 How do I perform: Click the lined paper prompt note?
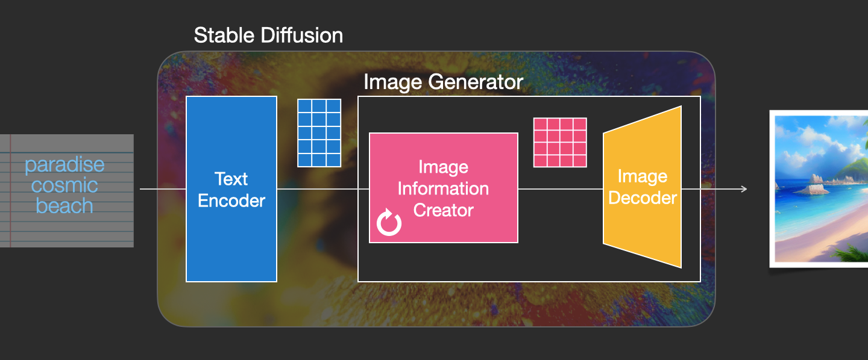pos(66,191)
